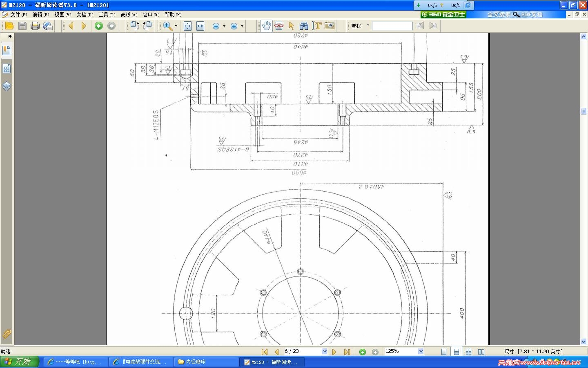Click the red glasses reading tool icon

279,26
